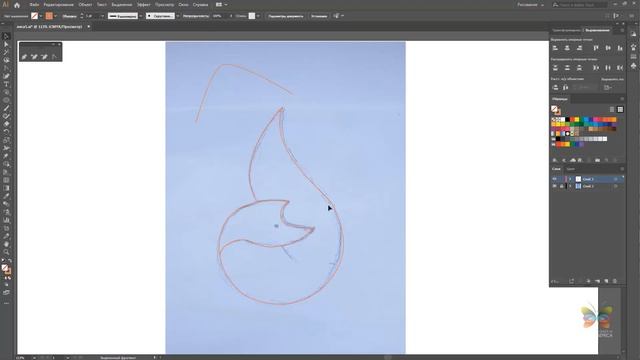The image size is (640, 360).
Task: Click Horizontal Align Center icon
Action: [x=567, y=48]
